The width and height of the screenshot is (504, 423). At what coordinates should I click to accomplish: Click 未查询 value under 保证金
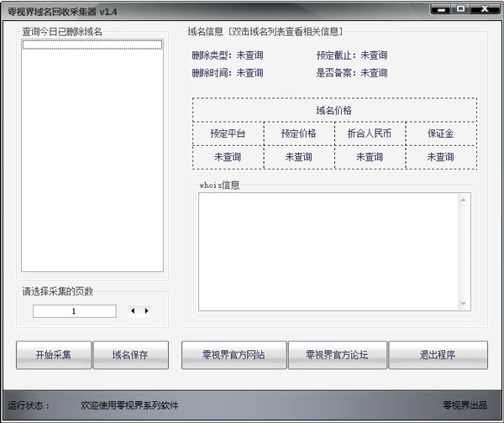tap(441, 157)
